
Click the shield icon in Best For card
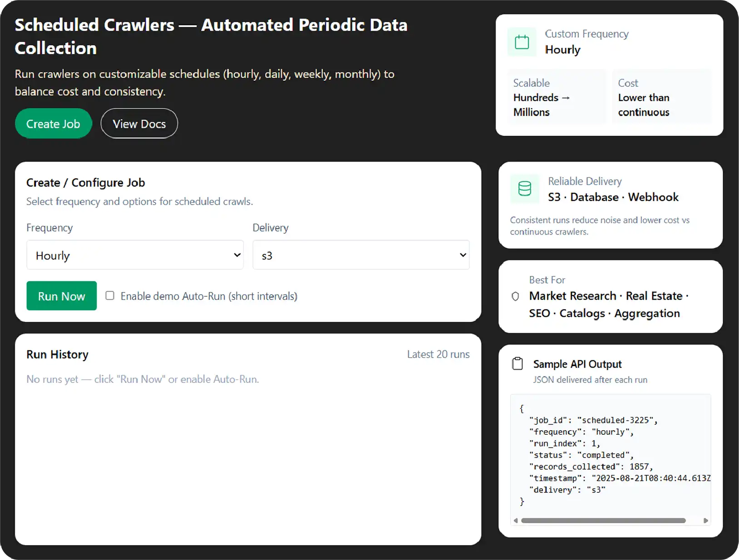515,296
